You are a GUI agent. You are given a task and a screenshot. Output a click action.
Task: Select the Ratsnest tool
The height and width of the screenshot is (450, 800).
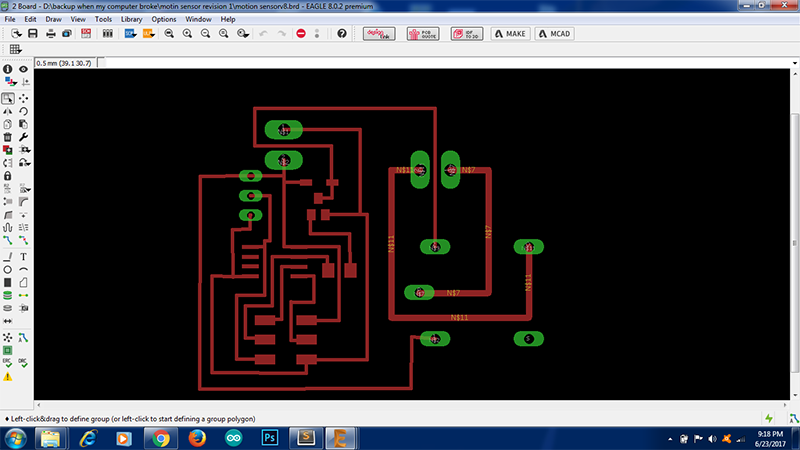(x=8, y=337)
